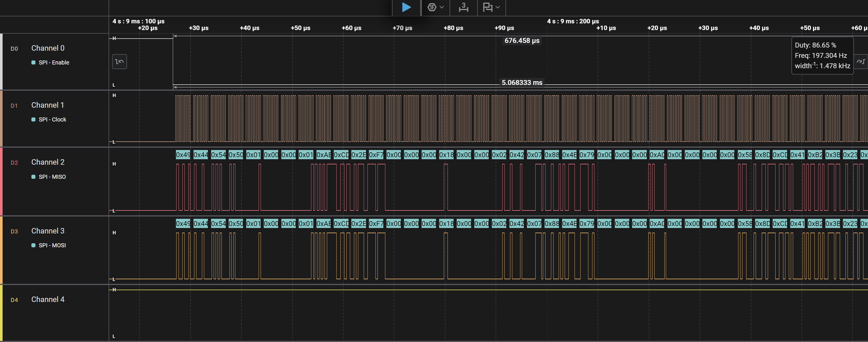Image resolution: width=868 pixels, height=342 pixels.
Task: Click the timing measurement icon labeled 3
Action: [x=463, y=7]
